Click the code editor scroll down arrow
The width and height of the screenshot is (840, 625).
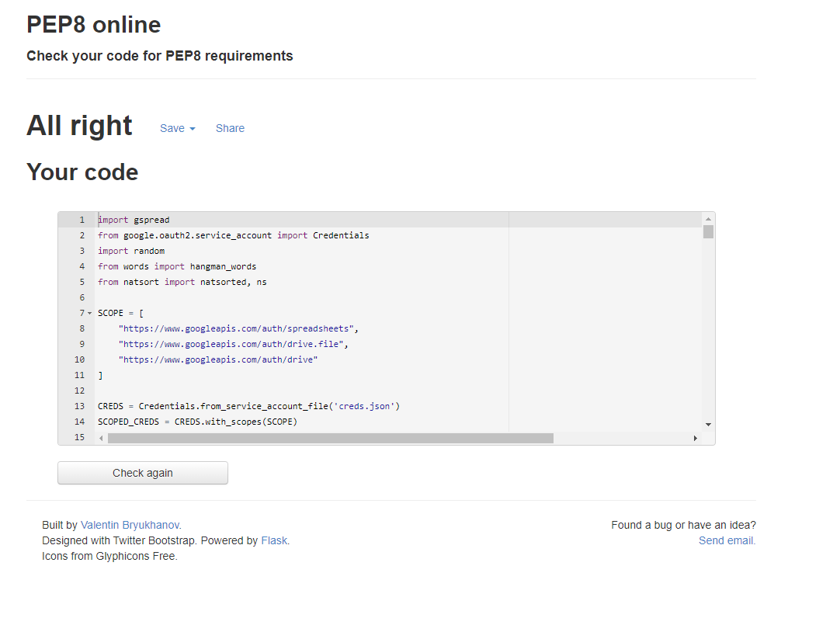708,425
